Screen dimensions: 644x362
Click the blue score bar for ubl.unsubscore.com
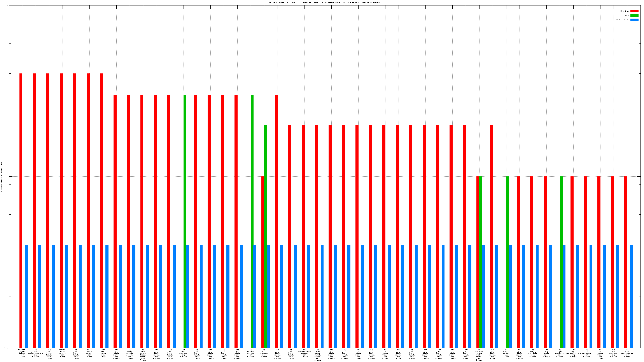coord(631,296)
